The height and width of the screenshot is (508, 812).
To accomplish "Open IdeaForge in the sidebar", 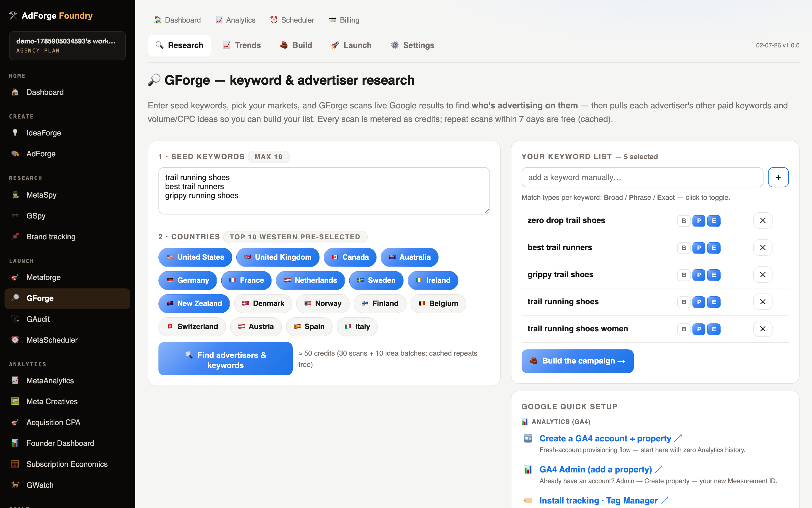I will pos(67,133).
